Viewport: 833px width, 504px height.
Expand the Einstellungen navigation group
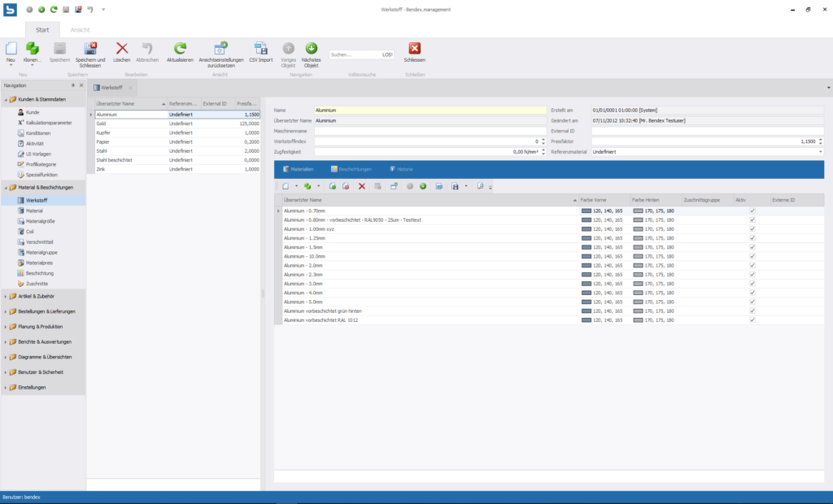(33, 387)
